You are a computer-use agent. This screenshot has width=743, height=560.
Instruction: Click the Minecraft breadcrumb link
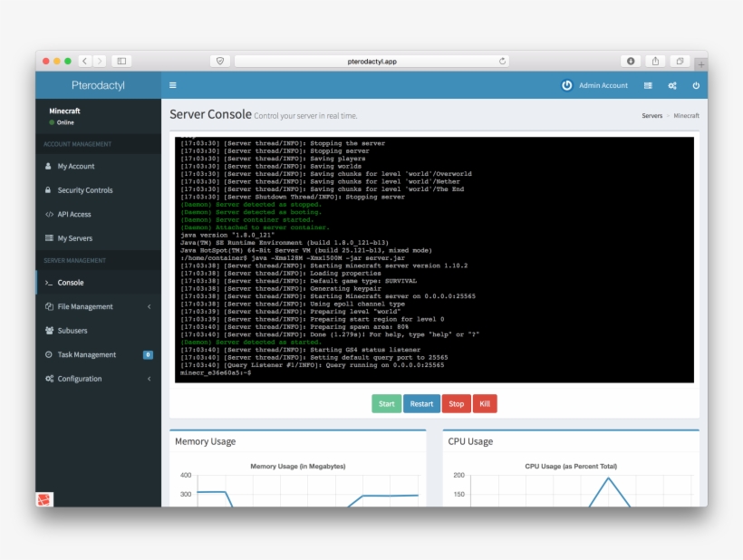coord(687,115)
